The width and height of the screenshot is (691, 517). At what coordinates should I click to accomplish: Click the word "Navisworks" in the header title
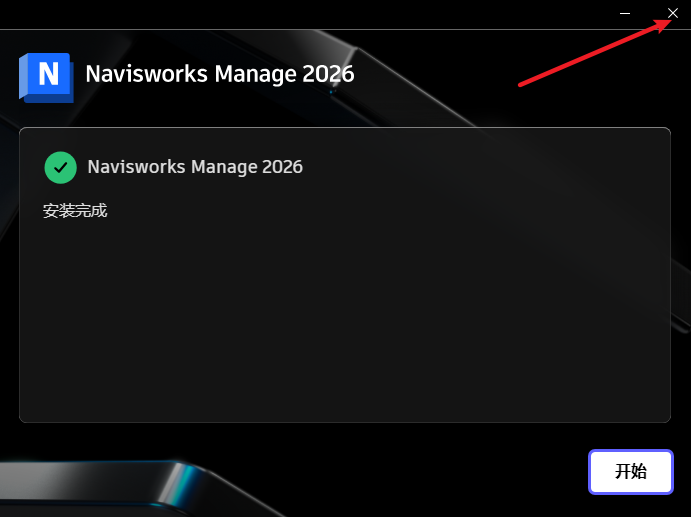point(146,74)
